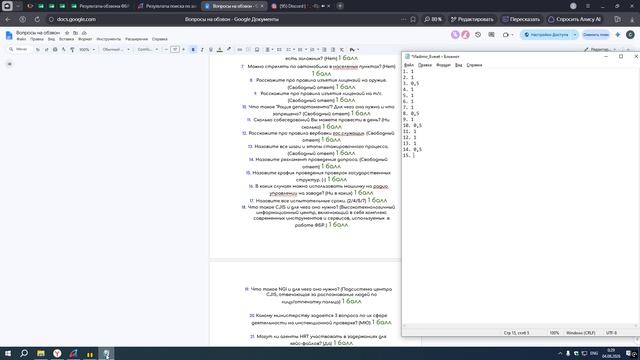The height and width of the screenshot is (360, 640).
Task: Click the paint format icon
Action: click(x=72, y=50)
